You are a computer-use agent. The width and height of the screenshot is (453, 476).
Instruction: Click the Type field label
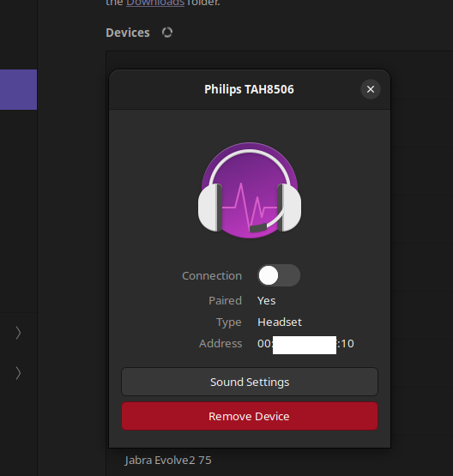coord(229,322)
